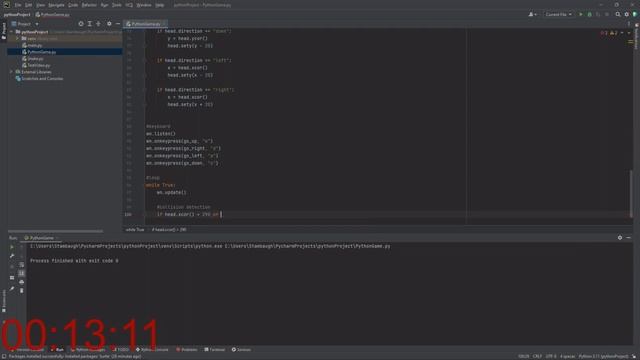Open the Python Console tool window
Viewport: 640px width, 360px height.
pyautogui.click(x=152, y=350)
